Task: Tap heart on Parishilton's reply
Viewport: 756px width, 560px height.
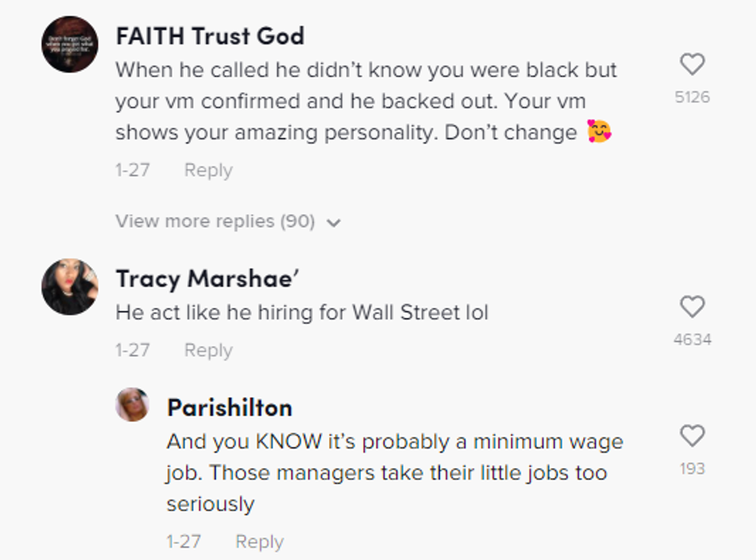Action: 692,436
